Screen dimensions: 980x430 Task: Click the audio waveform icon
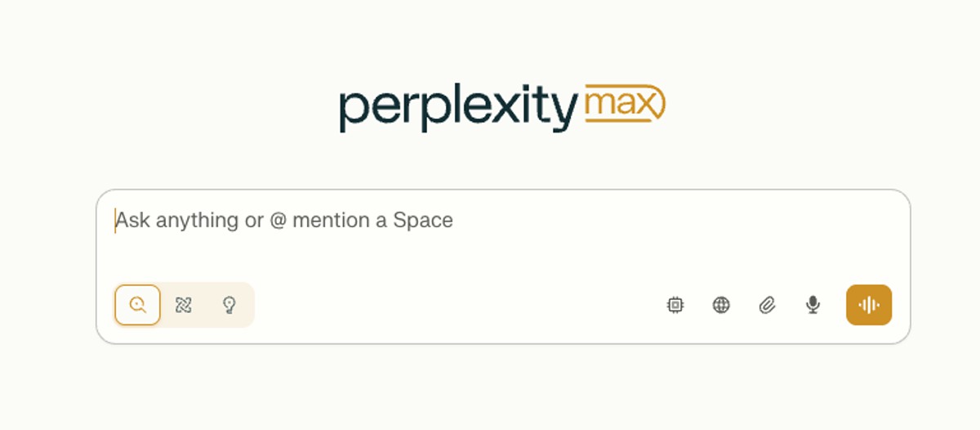coord(869,305)
